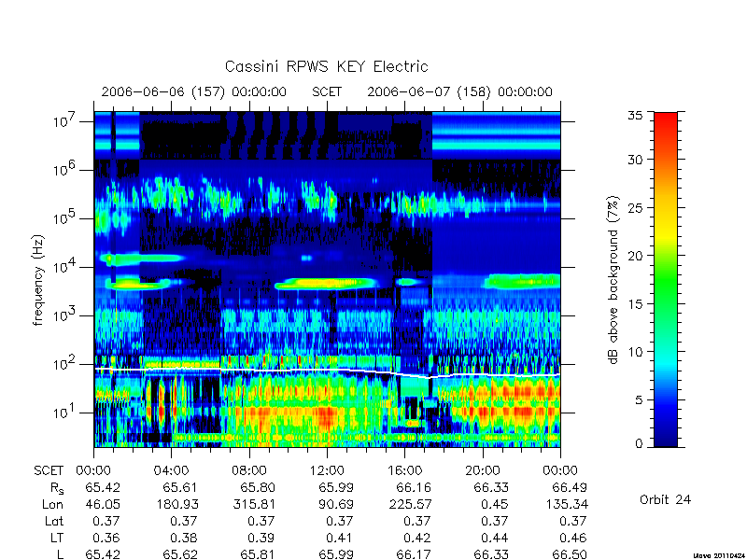This screenshot has height=560, width=747.
Task: Click Rs value 65.42
Action: coord(103,487)
